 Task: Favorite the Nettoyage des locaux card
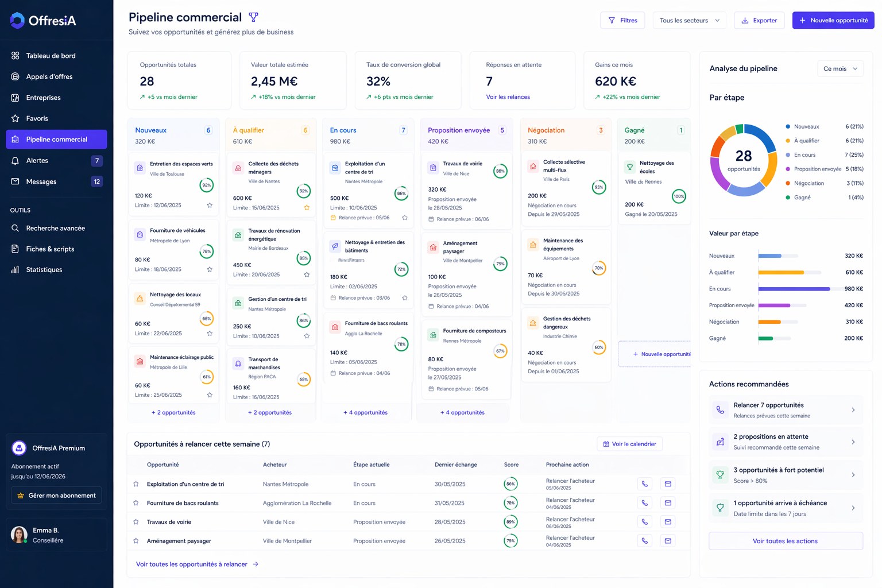[x=210, y=333]
